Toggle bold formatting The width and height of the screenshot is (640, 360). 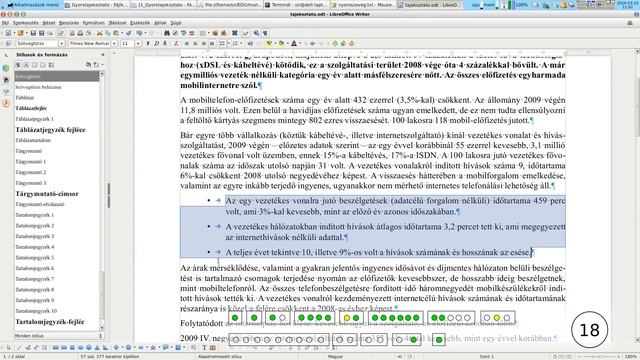pyautogui.click(x=148, y=43)
